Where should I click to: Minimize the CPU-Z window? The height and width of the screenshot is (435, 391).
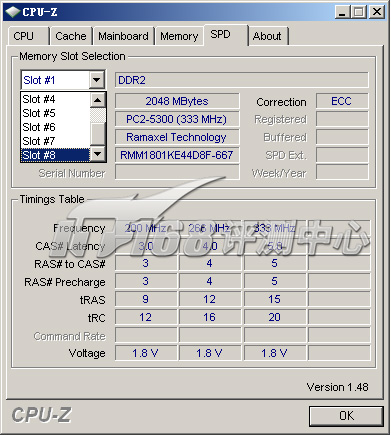coord(342,12)
